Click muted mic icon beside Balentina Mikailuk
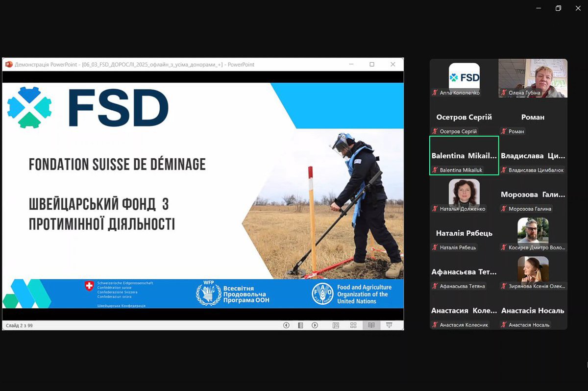Viewport: 588px width, 391px height. pos(435,170)
